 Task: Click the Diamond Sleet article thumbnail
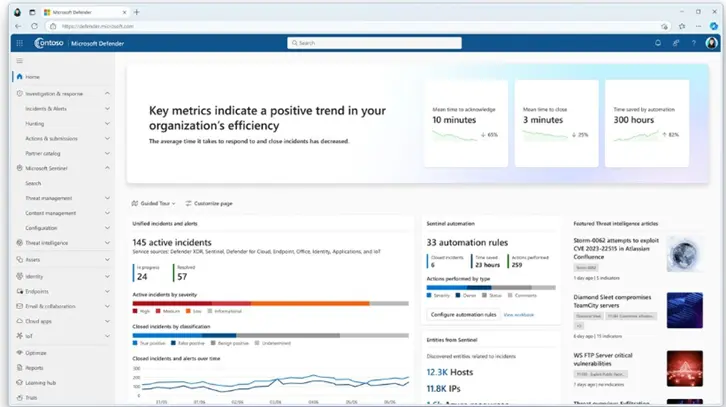[x=685, y=310]
